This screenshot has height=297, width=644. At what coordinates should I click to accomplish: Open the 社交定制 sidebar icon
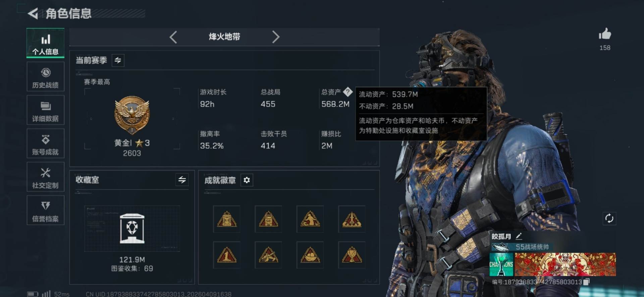[x=45, y=177]
